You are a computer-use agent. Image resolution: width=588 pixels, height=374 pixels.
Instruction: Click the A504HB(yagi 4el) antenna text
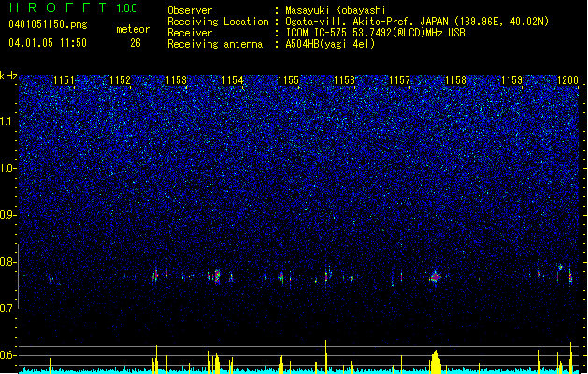(x=330, y=44)
